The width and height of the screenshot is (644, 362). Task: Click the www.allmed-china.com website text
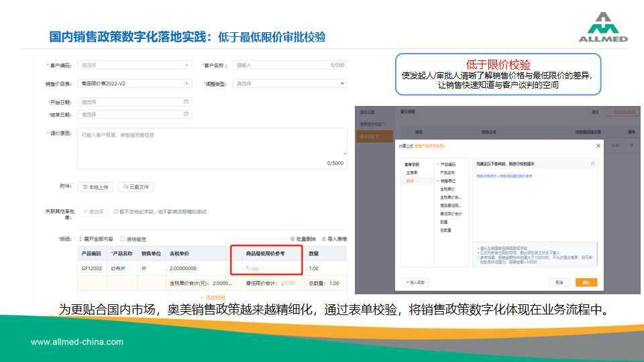coord(76,341)
